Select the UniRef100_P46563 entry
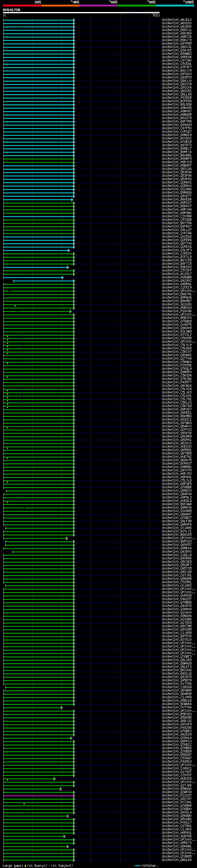The image size is (197, 868). [177, 762]
